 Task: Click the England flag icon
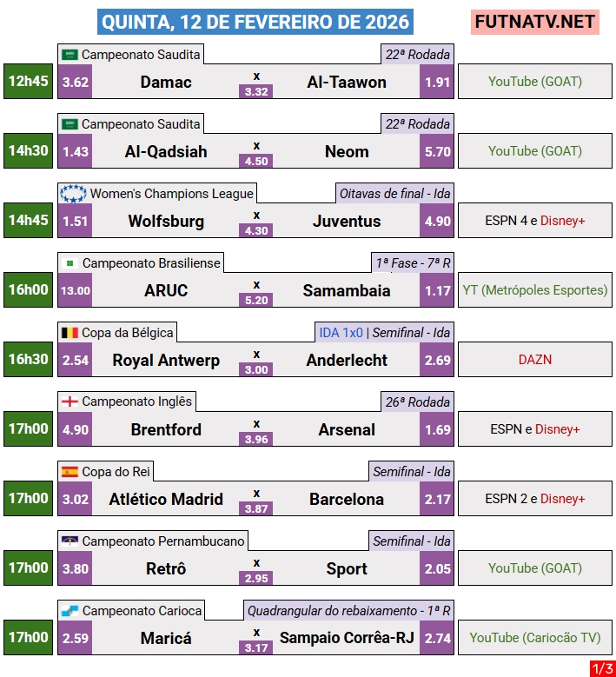tap(70, 402)
